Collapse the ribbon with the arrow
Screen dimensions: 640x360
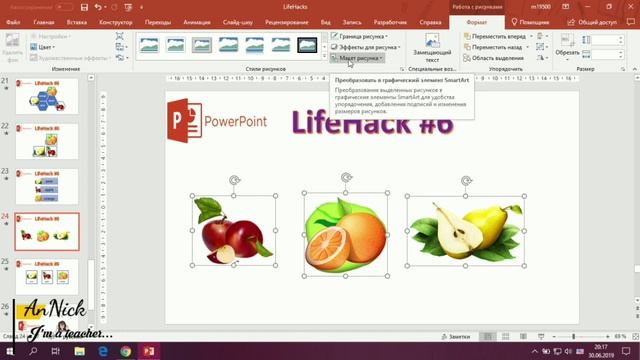(x=635, y=69)
